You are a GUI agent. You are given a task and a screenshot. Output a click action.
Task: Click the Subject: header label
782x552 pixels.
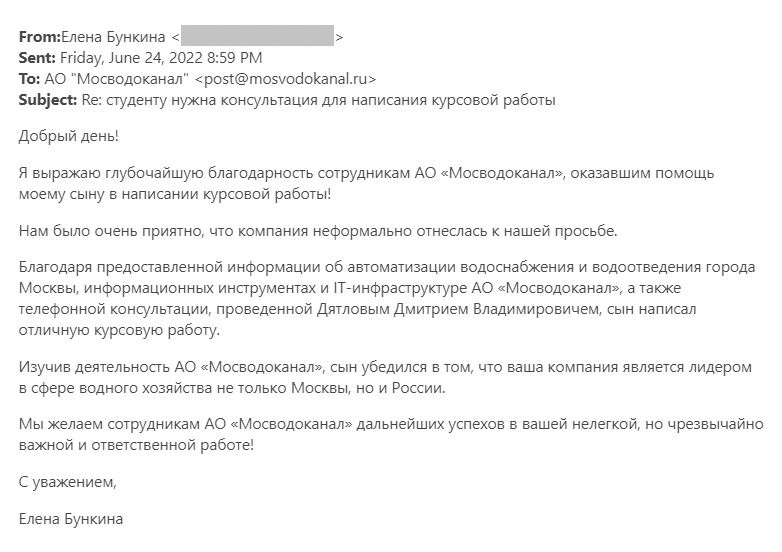tap(48, 100)
